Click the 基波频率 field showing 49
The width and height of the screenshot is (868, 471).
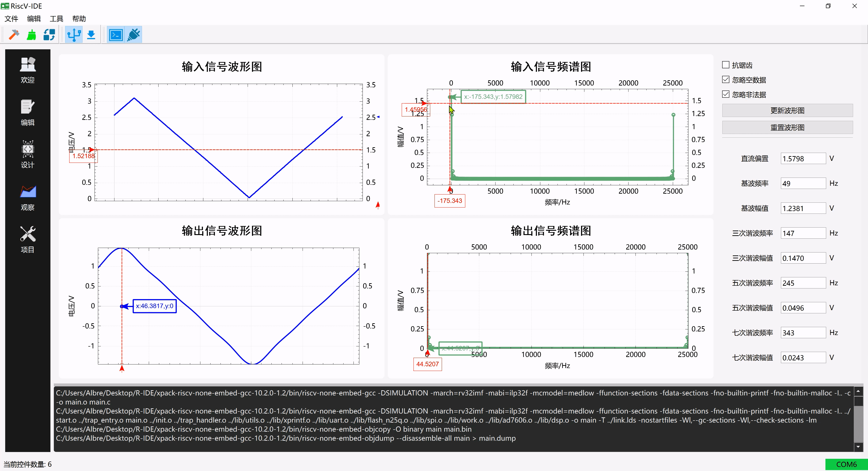click(803, 183)
